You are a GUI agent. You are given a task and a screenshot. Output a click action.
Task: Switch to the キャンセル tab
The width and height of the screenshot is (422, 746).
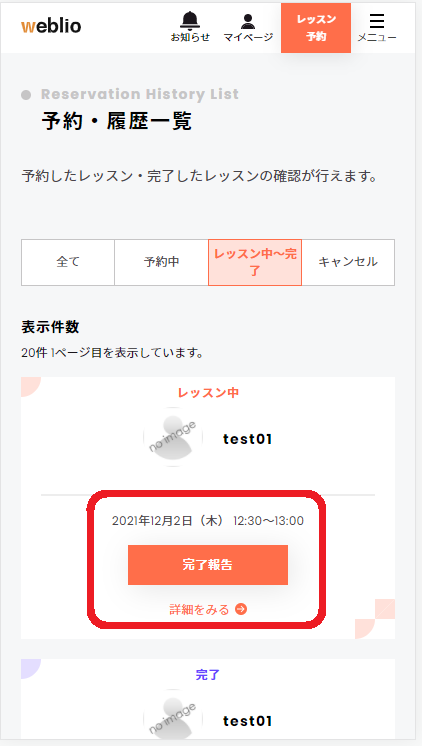click(348, 262)
